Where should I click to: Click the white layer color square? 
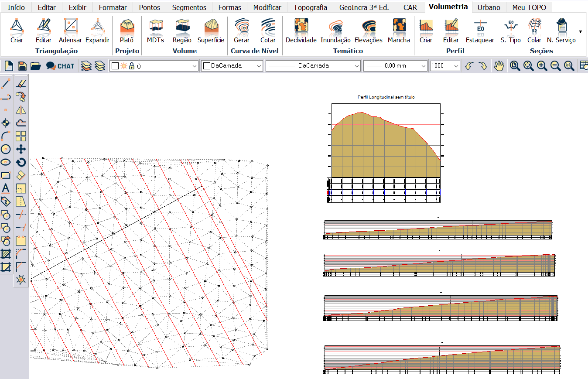pos(115,66)
